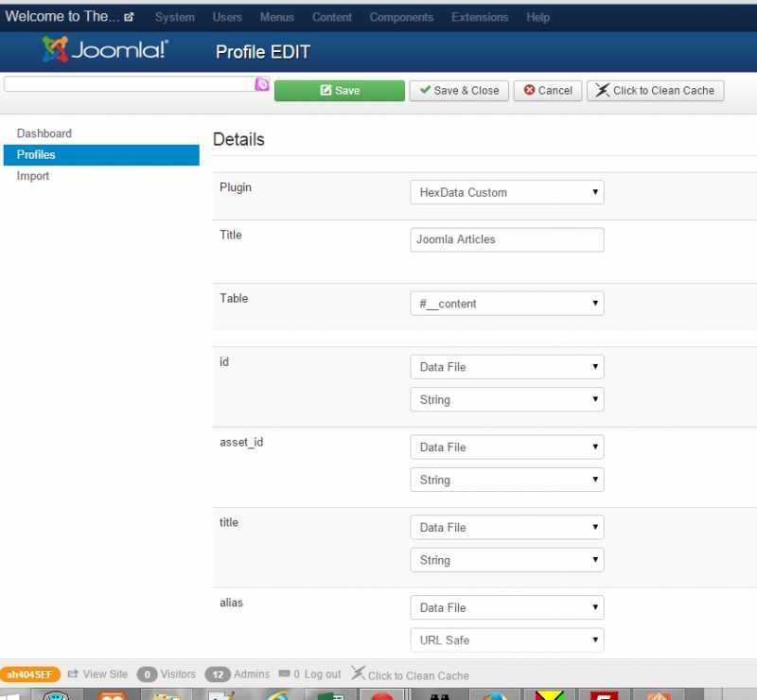Click the Joomla! logo in the header
The image size is (757, 700).
pyautogui.click(x=105, y=49)
